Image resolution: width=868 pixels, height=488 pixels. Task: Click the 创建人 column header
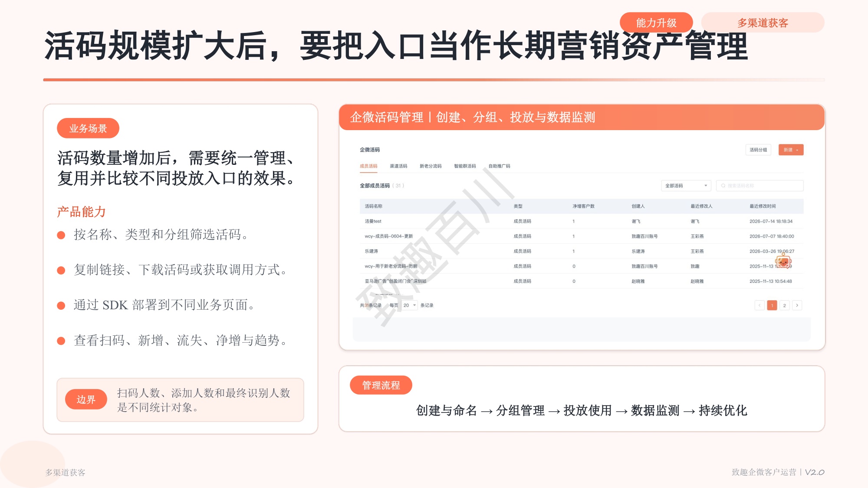click(638, 206)
